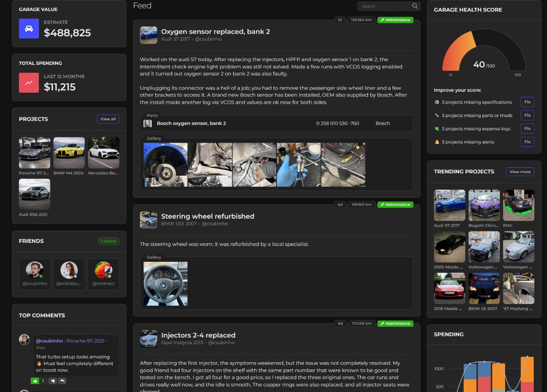Click Porsche 911 2021 link in top comment

point(85,341)
